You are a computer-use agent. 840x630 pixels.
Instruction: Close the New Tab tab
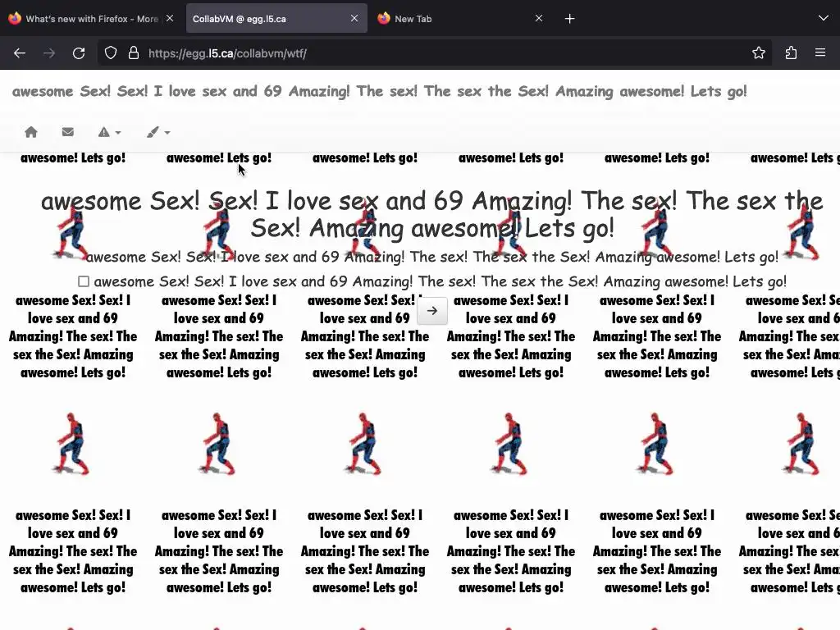tap(539, 18)
